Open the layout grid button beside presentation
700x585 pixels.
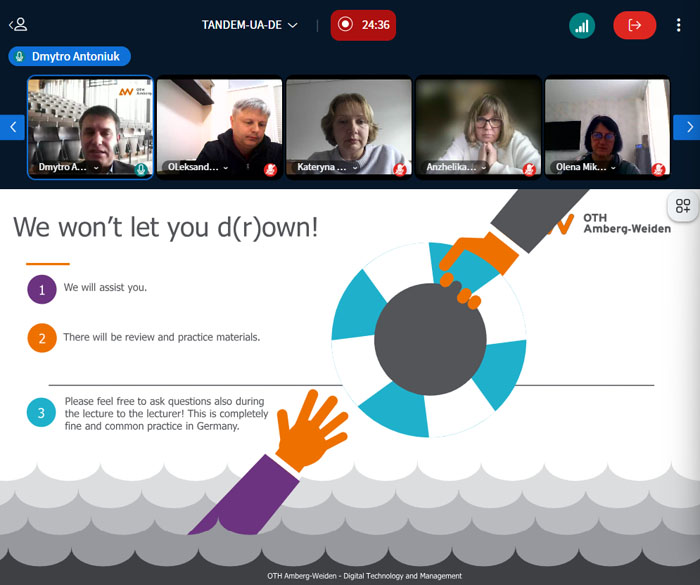click(682, 206)
